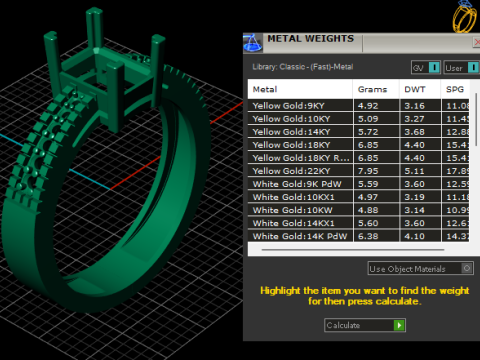Close the Metal Weights panel
The height and width of the screenshot is (360, 480).
click(x=477, y=42)
